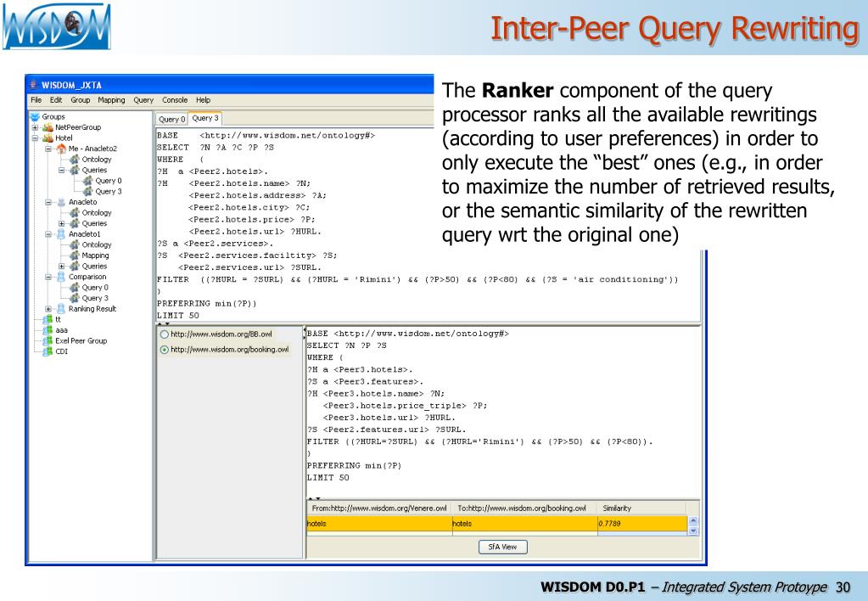Click the line '<Peer2.hotels.address> ?A;'
The image size is (868, 601).
click(x=257, y=195)
